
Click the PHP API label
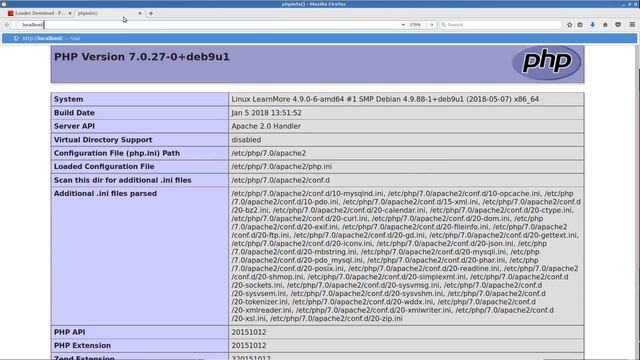coord(70,332)
